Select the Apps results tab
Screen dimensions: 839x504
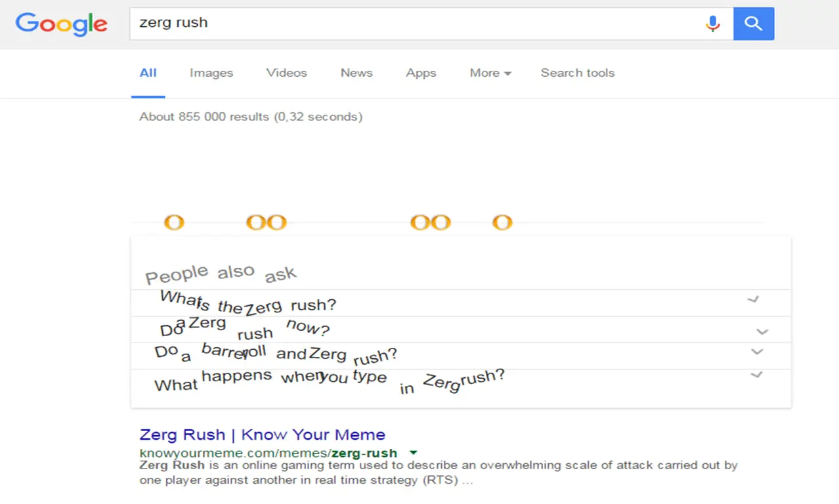pos(421,73)
